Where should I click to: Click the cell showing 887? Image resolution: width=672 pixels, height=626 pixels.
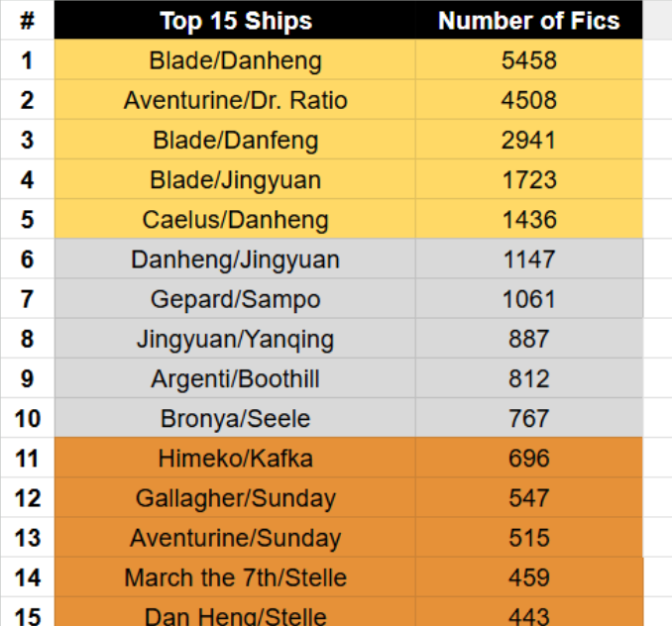(x=529, y=339)
